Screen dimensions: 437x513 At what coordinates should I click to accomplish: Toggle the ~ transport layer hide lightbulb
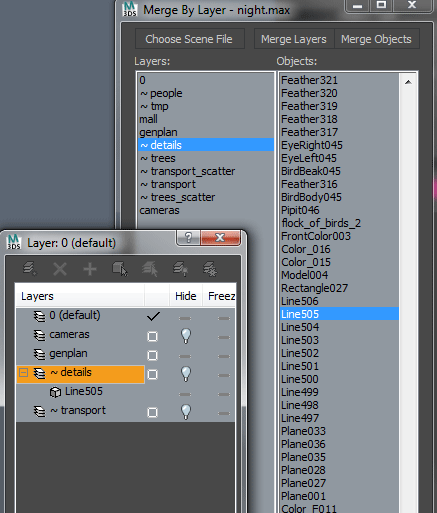coord(186,412)
